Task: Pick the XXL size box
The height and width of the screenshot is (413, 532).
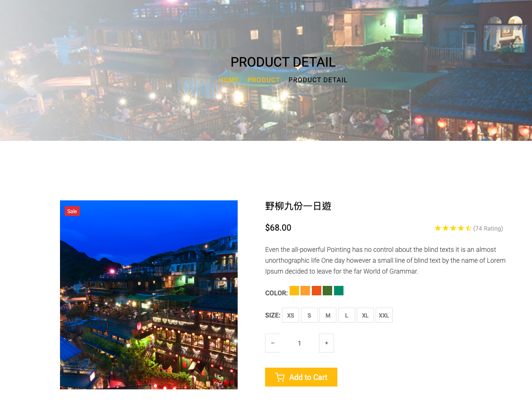Action: [384, 315]
